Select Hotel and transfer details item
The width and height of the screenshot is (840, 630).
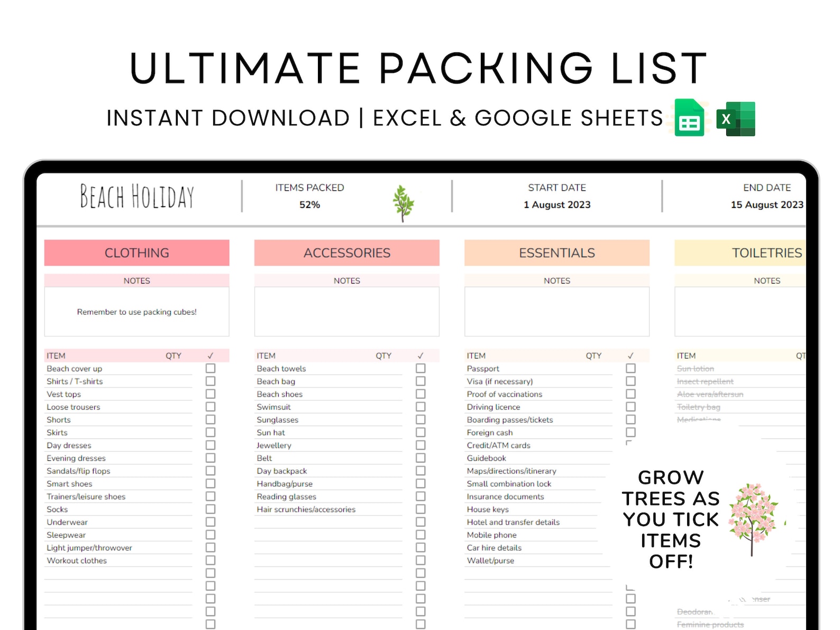point(513,522)
